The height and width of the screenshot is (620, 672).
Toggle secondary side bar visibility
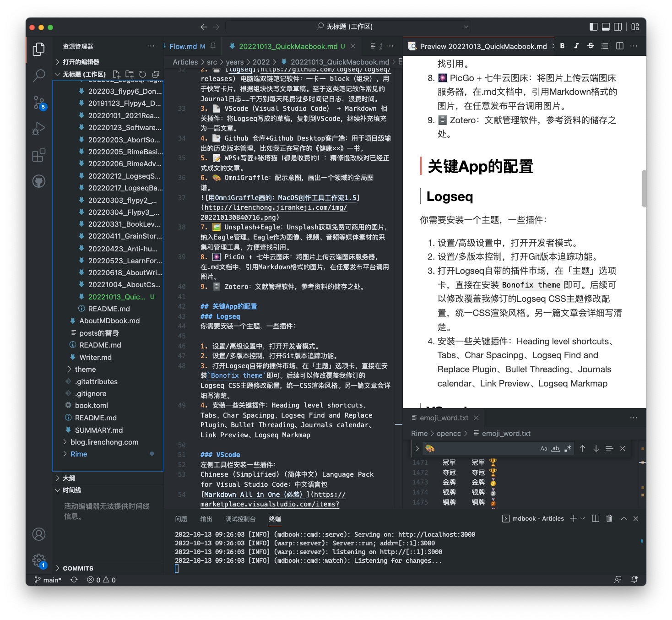618,27
